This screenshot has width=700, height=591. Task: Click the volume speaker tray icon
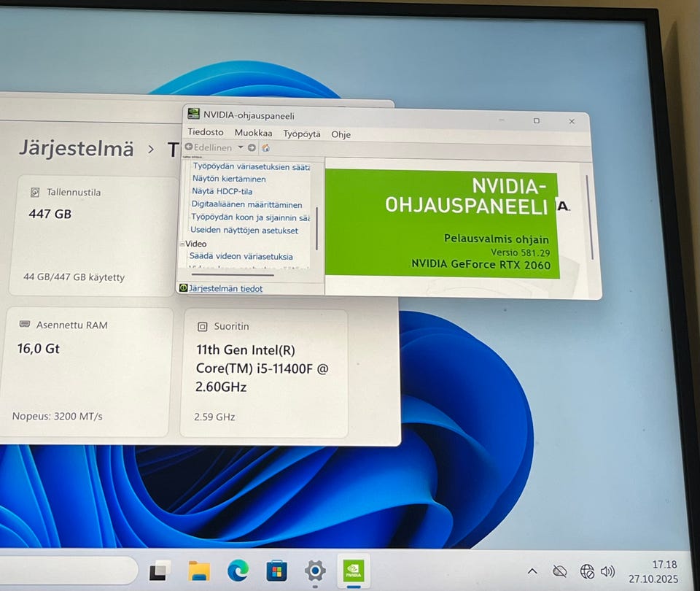click(607, 571)
